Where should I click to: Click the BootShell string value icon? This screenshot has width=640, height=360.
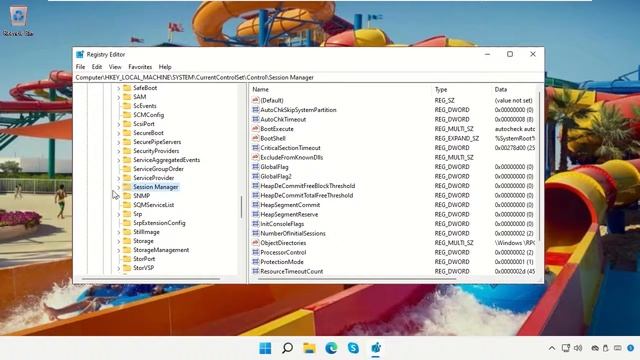[256, 138]
